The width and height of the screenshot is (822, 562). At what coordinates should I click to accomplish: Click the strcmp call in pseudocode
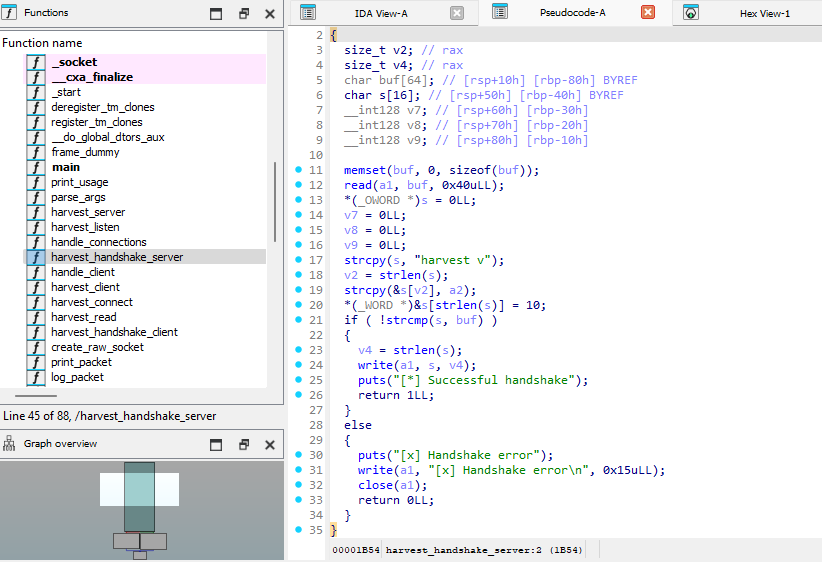tap(405, 320)
